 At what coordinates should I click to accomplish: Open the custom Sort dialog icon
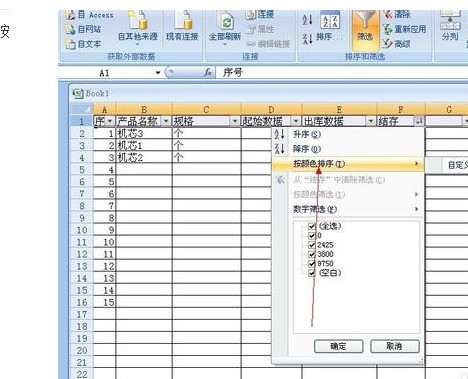click(x=330, y=20)
